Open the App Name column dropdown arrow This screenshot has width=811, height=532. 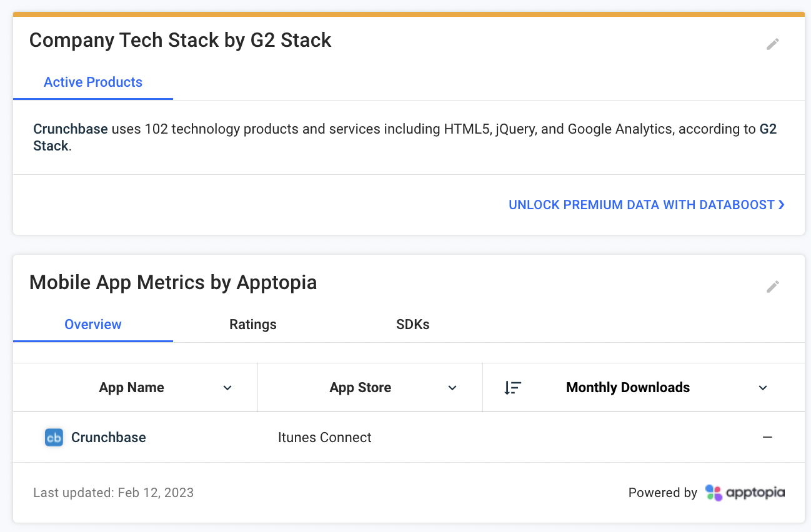(x=227, y=388)
